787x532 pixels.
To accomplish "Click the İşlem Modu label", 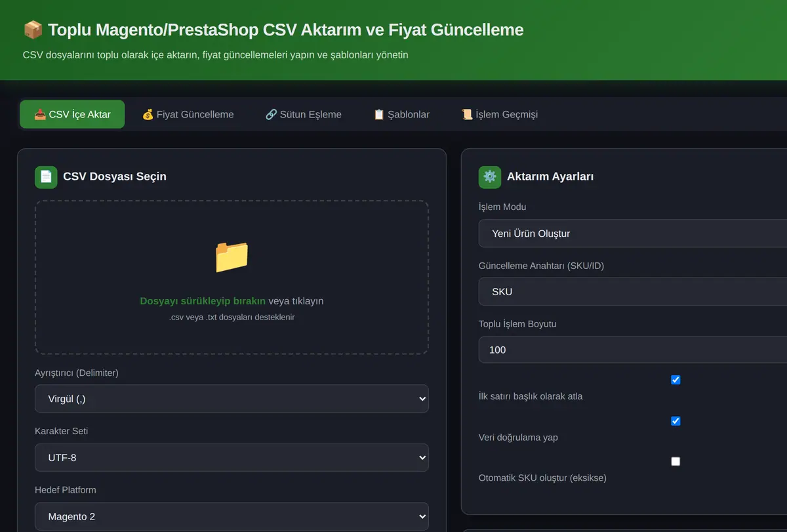I will 502,207.
